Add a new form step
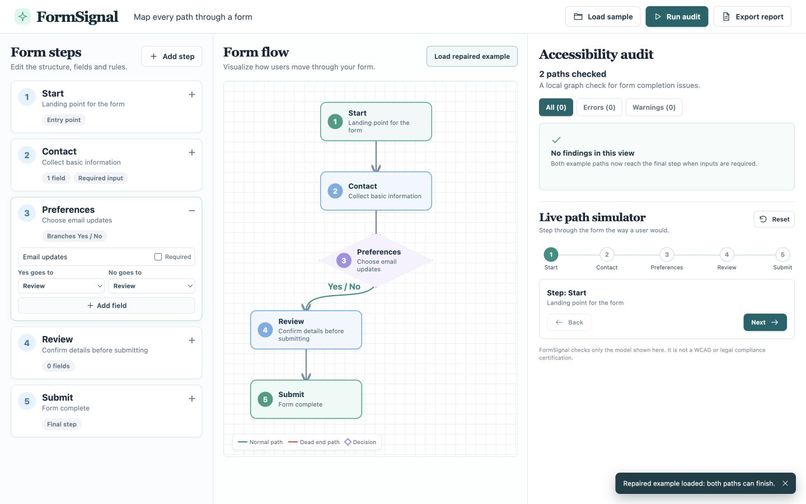The width and height of the screenshot is (806, 504). (x=172, y=57)
